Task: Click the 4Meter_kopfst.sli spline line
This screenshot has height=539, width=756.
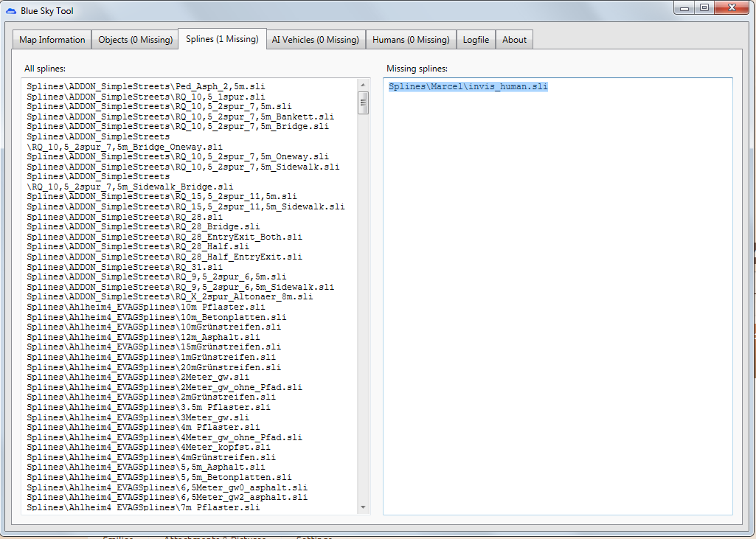Action: tap(148, 448)
